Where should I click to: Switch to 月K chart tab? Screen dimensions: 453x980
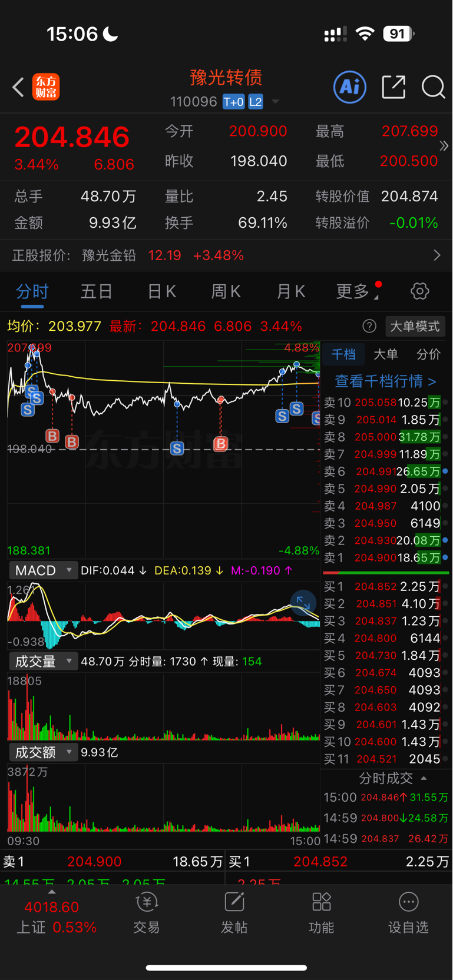point(291,291)
